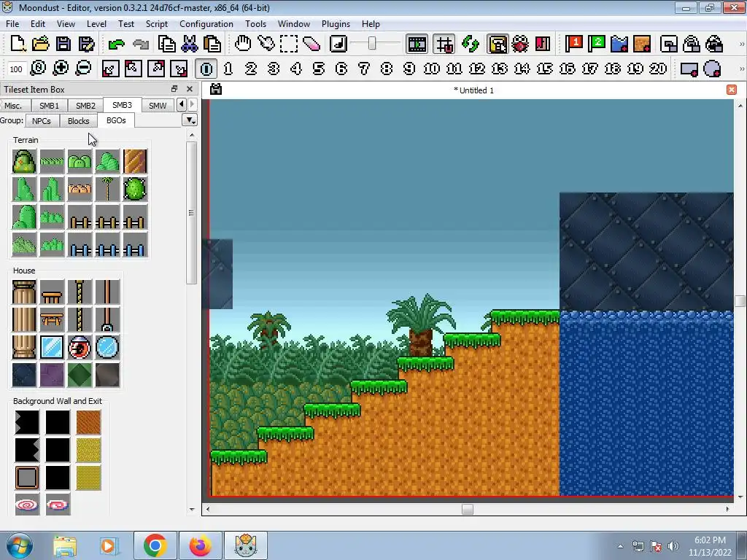
Task: Cut the selection with scissors icon
Action: (x=190, y=44)
